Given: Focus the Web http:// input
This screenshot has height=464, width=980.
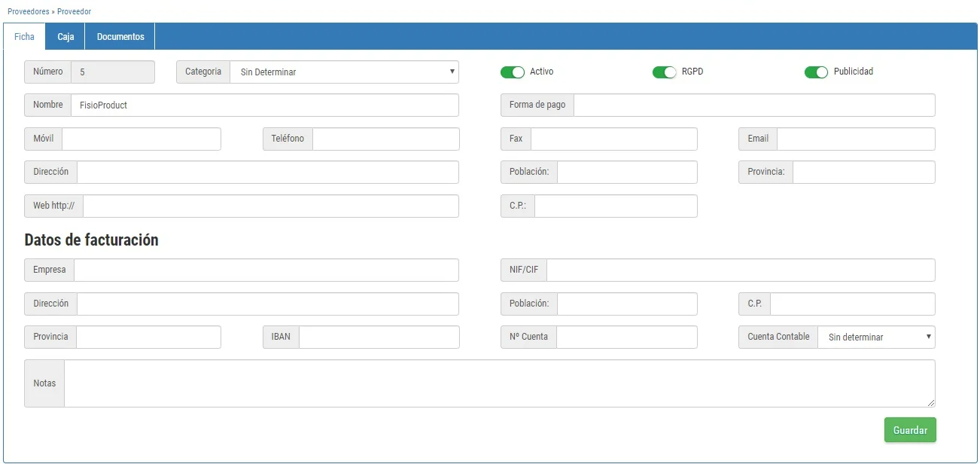Looking at the screenshot, I should 270,206.
